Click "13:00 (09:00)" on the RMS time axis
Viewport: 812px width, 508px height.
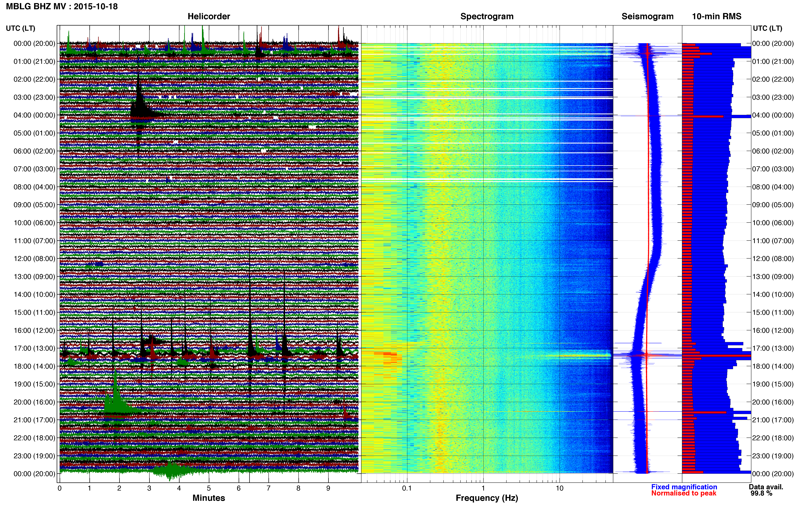tap(773, 277)
